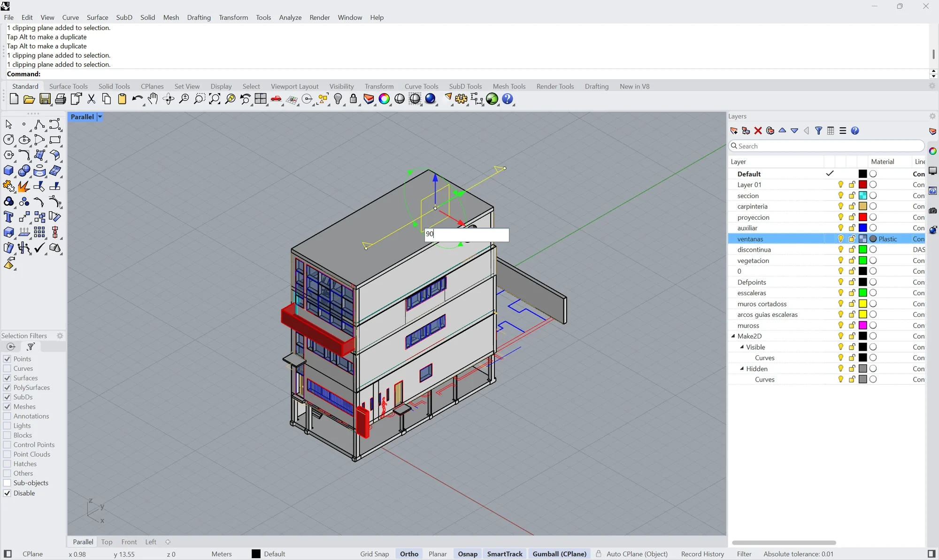
Task: Switch to the Mesh Tools toolbar tab
Action: coord(509,86)
